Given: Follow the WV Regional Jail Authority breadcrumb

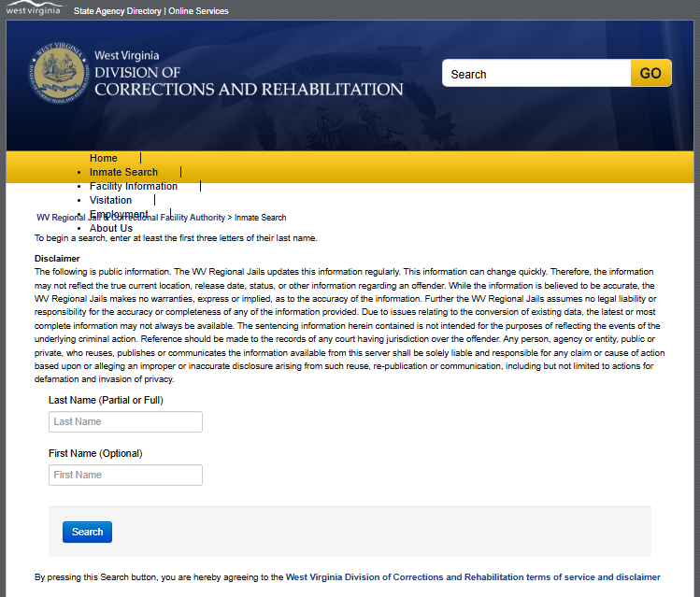Looking at the screenshot, I should 131,218.
